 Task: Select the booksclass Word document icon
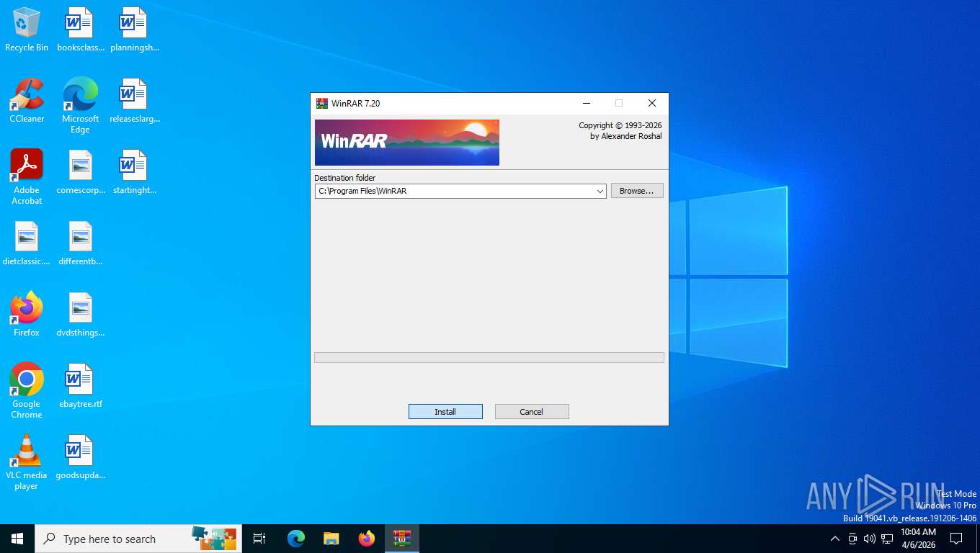[x=80, y=30]
